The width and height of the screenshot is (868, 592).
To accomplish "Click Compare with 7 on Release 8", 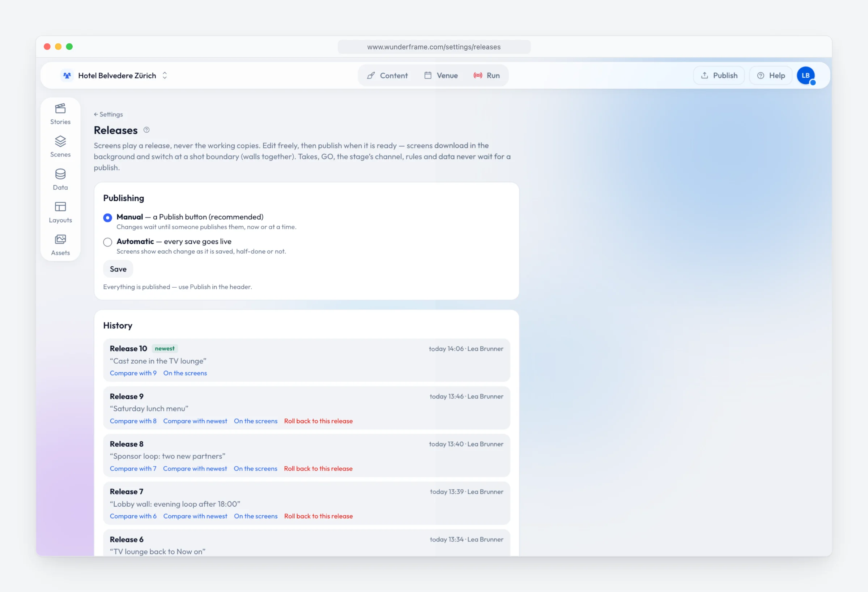I will [133, 468].
